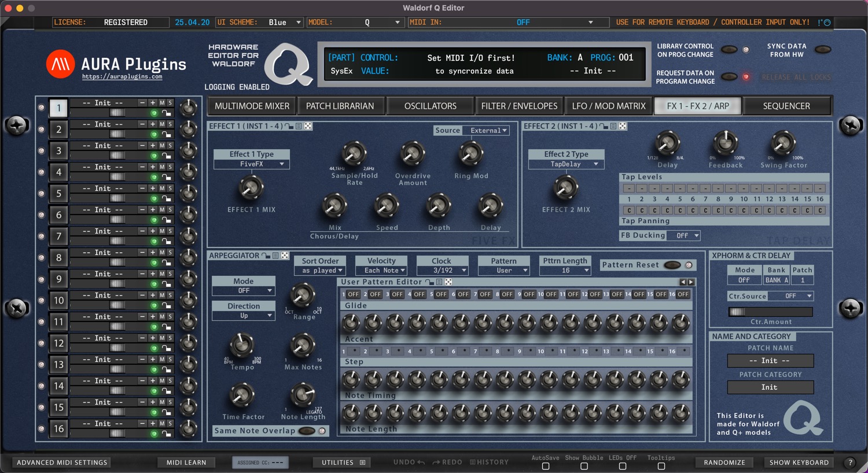Click the help question mark button

point(850,463)
